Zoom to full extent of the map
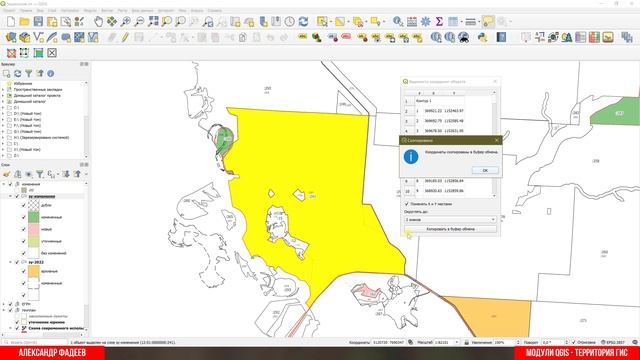Viewport: 640px width, 360px height. 153,21
